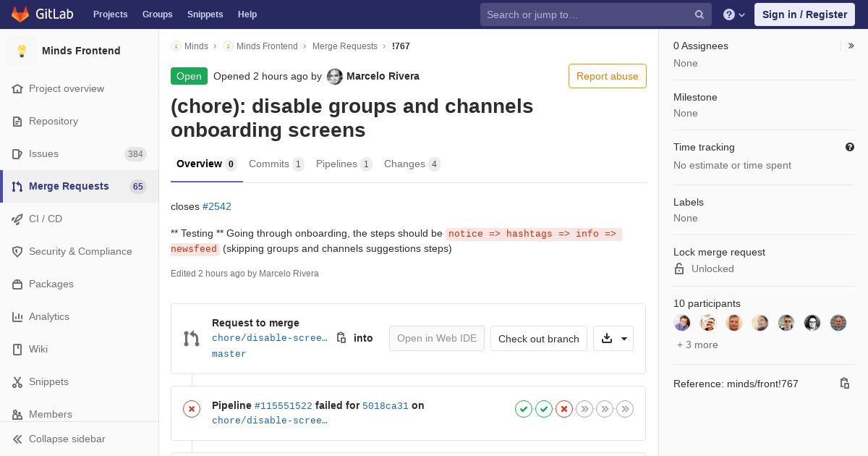Screen dimensions: 868x456
Task: Click the failed third pipeline stage icon
Action: 564,409
